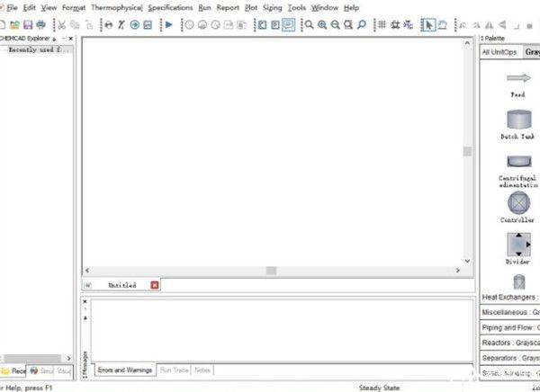Click the Save icon in toolbar
This screenshot has height=392, width=540.
point(28,24)
